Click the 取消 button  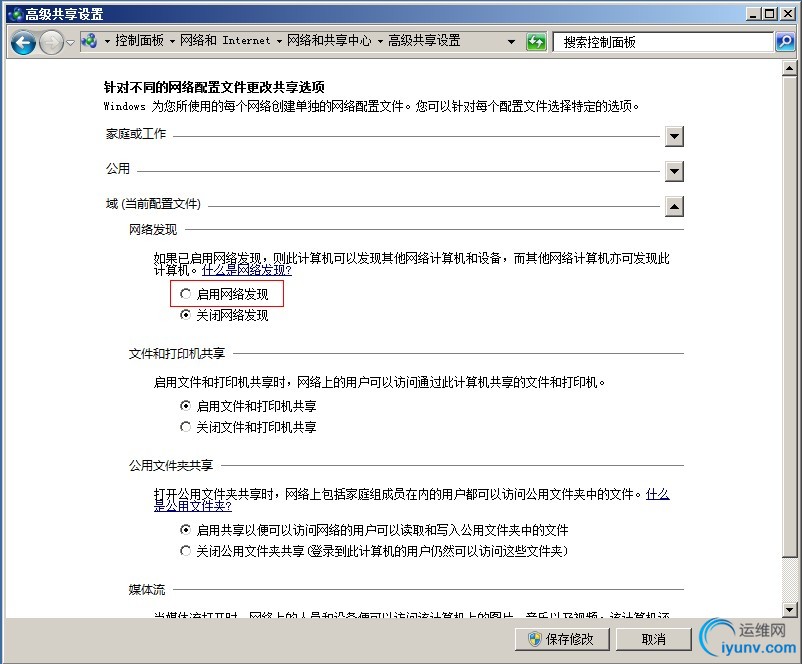pyautogui.click(x=653, y=639)
